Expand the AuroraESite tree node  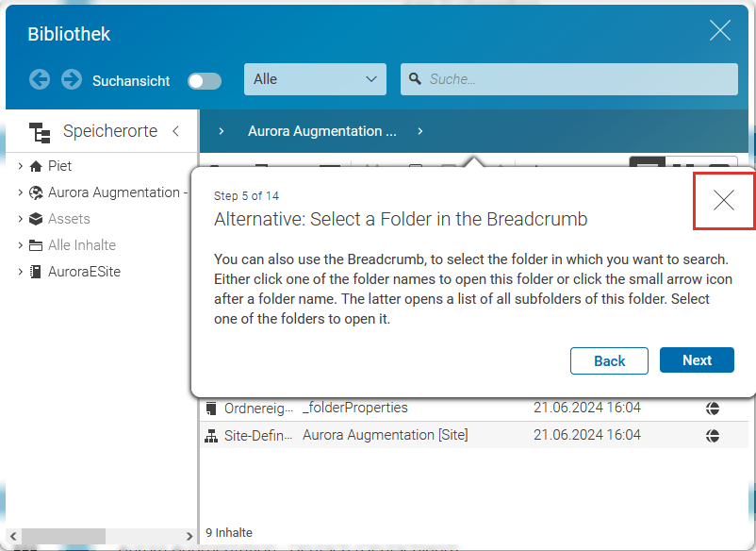(x=21, y=272)
